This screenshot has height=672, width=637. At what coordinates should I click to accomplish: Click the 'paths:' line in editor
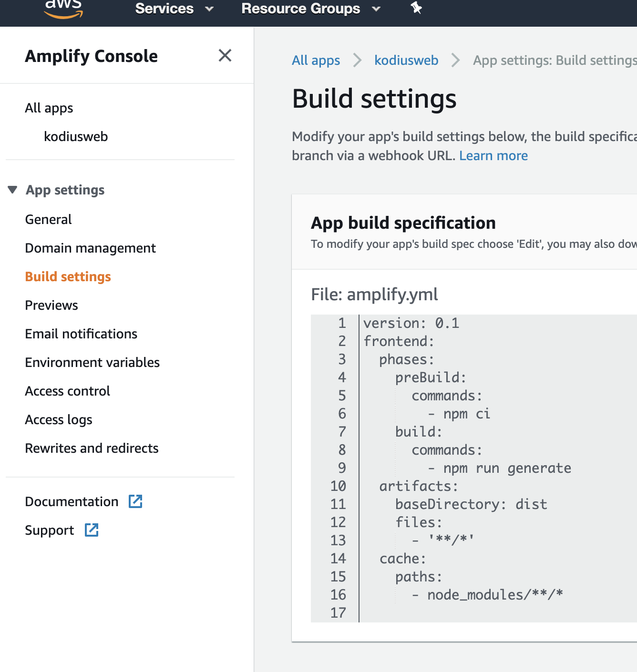[x=419, y=577]
